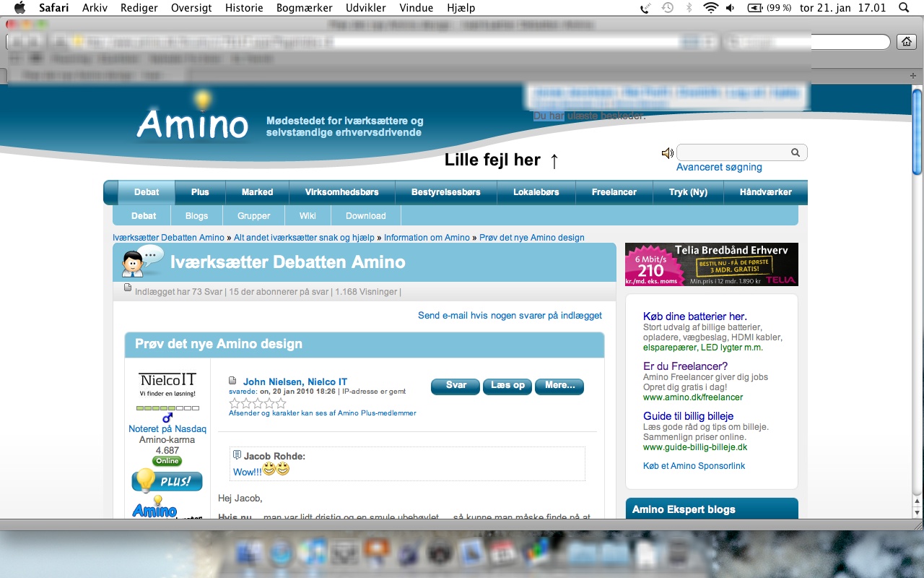This screenshot has width=924, height=578.
Task: Open the Blogs sub-tab
Action: [x=196, y=215]
